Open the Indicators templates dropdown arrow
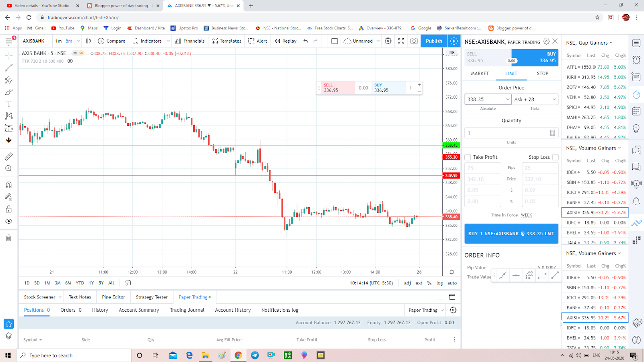This screenshot has width=644, height=362. [x=167, y=41]
